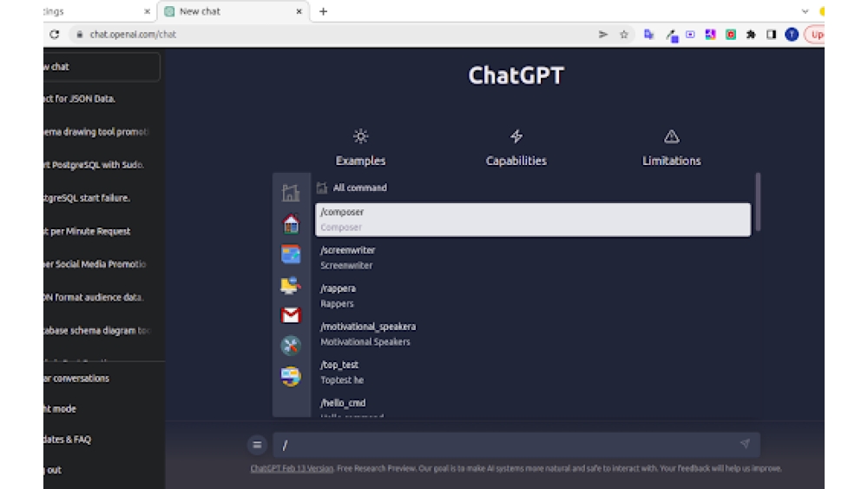The height and width of the screenshot is (489, 868).
Task: Click the Limitations warning triangle icon
Action: coord(672,136)
